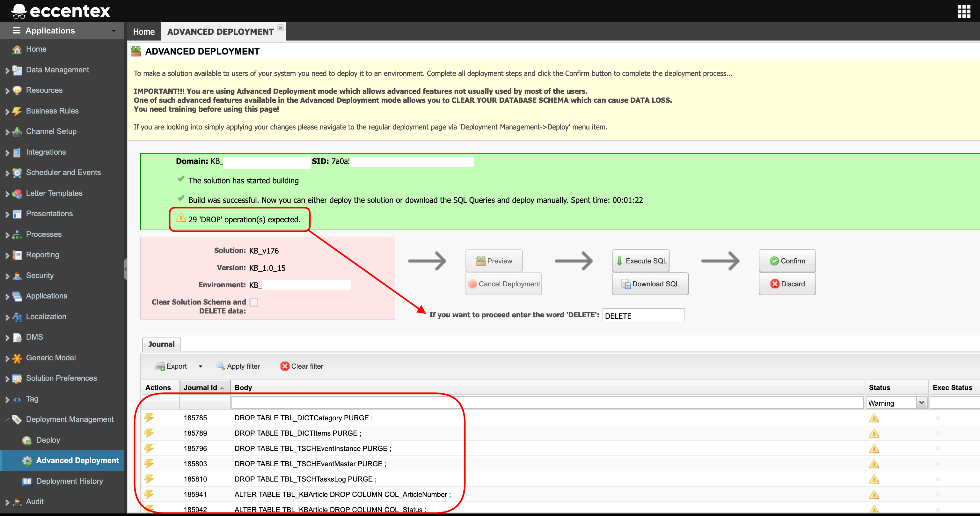Click the Security user icon
The width and height of the screenshot is (980, 516).
tap(17, 276)
